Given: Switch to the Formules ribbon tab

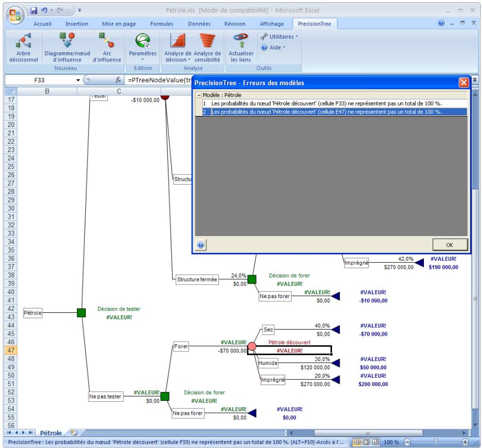Looking at the screenshot, I should pos(161,24).
